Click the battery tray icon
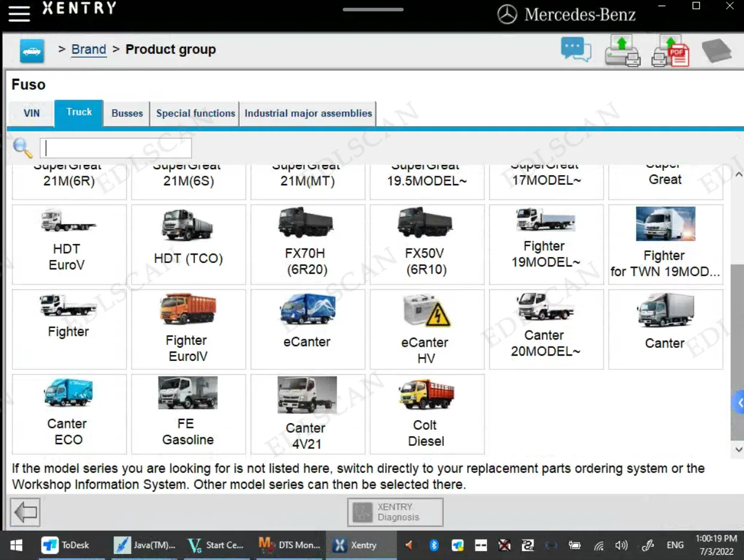Image resolution: width=744 pixels, height=560 pixels. 575,545
